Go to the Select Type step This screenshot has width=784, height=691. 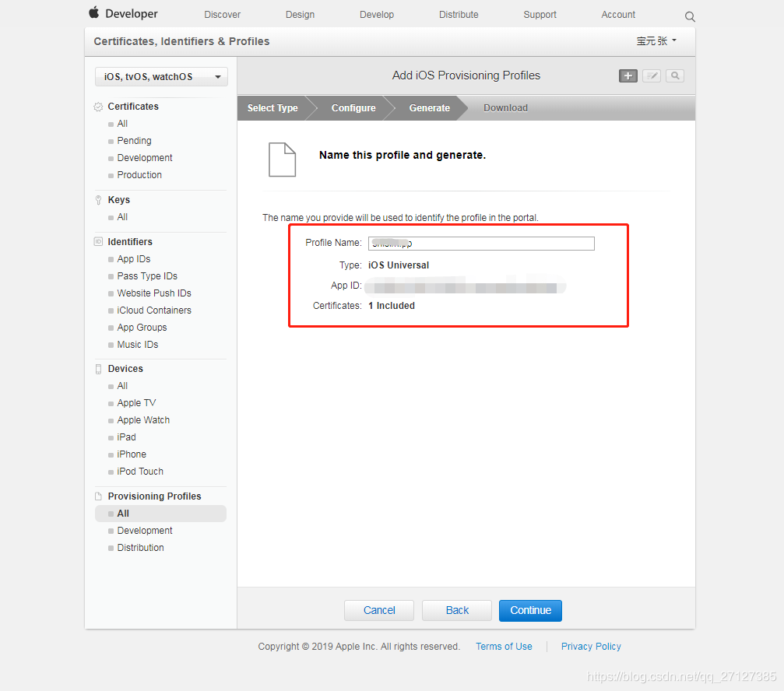click(272, 108)
